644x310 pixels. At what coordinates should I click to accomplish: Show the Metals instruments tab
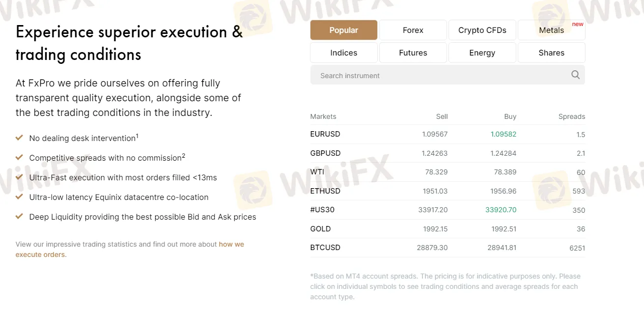pos(551,30)
